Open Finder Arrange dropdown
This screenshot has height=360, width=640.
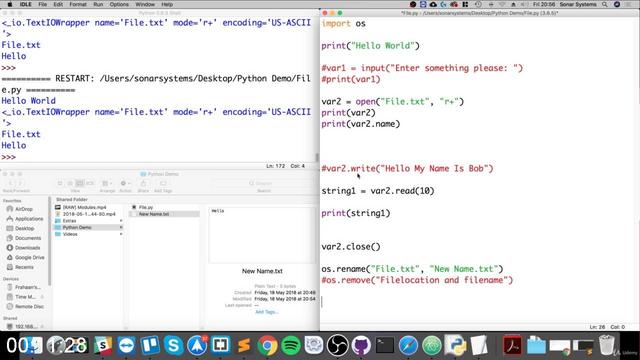tap(107, 184)
